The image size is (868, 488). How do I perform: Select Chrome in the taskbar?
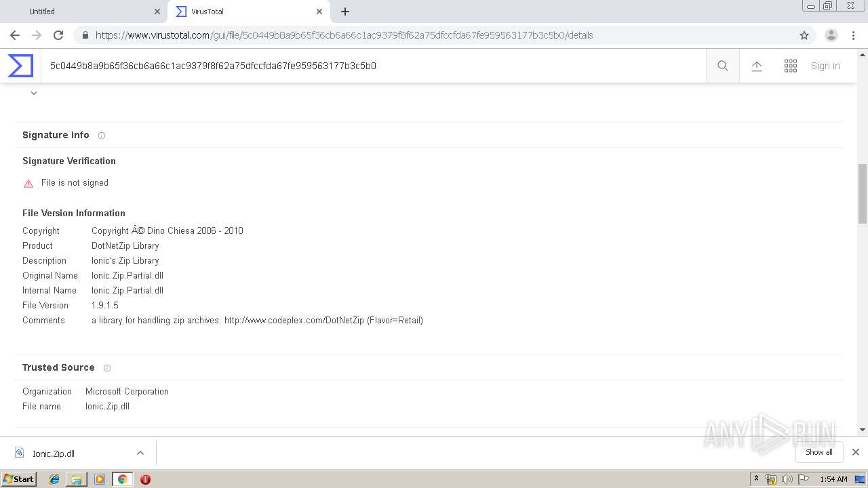pos(123,479)
